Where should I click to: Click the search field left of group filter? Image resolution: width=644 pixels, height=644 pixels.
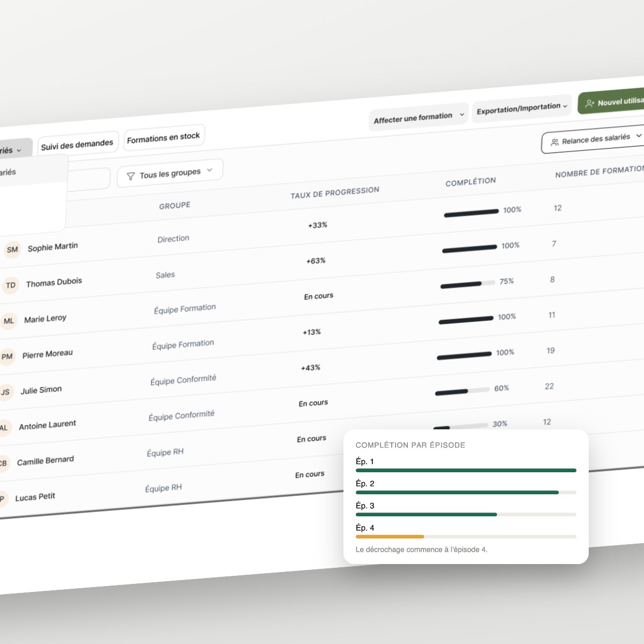click(87, 179)
